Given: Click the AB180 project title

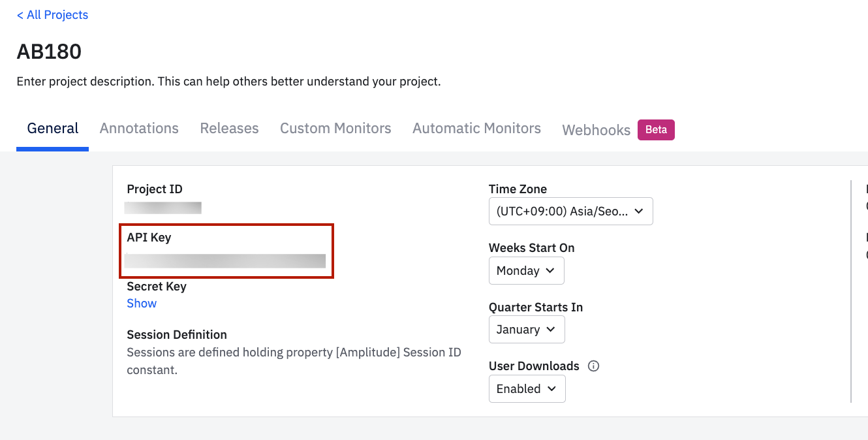Looking at the screenshot, I should point(49,52).
